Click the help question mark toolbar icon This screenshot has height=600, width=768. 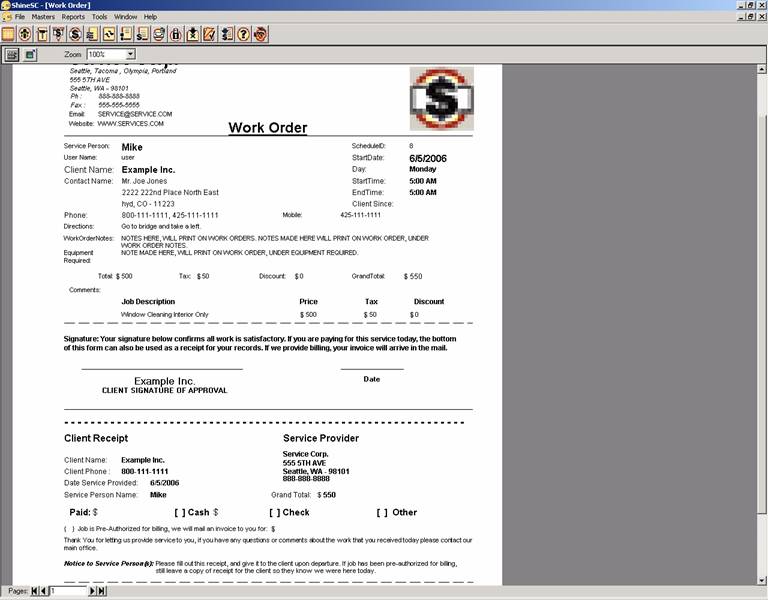coord(243,34)
